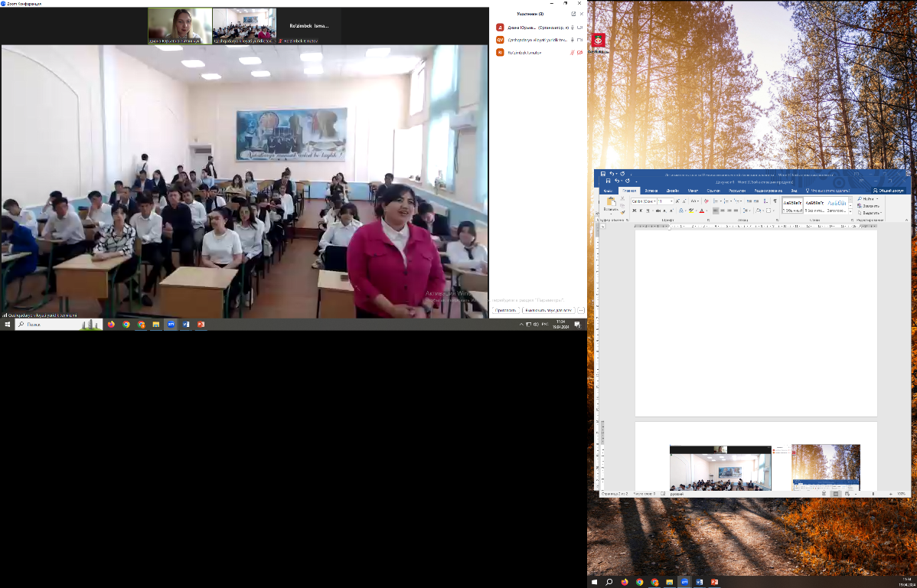
Task: Open PowerPoint from the taskbar below the Zoom video
Action: (201, 324)
